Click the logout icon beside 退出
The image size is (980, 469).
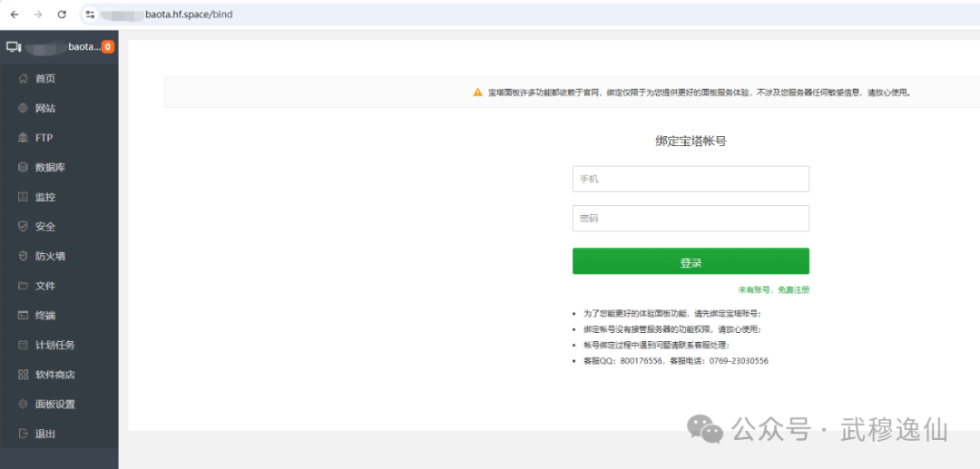point(23,434)
